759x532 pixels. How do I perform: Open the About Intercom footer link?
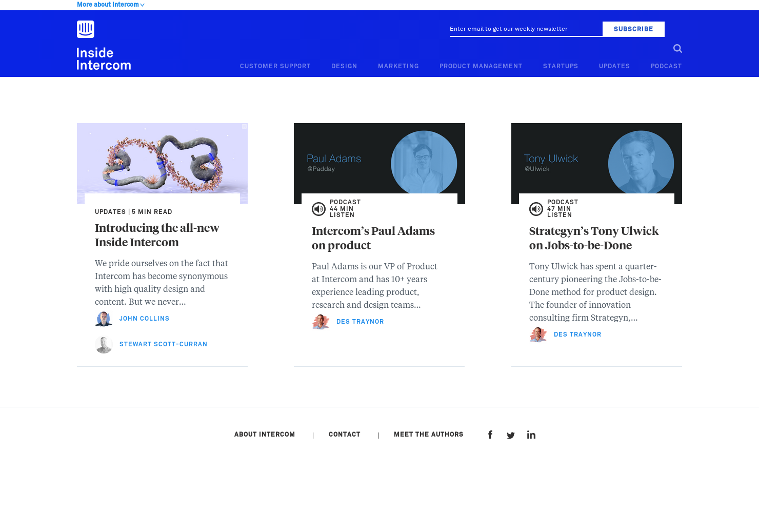coord(265,435)
